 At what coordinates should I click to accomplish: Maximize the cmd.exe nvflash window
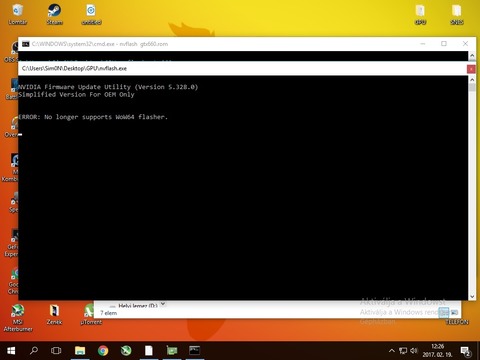tap(444, 44)
